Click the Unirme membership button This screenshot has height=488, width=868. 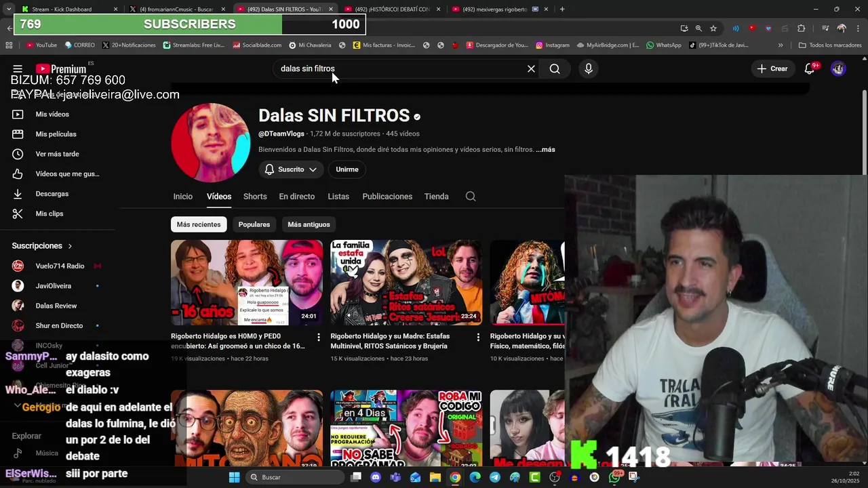(347, 169)
